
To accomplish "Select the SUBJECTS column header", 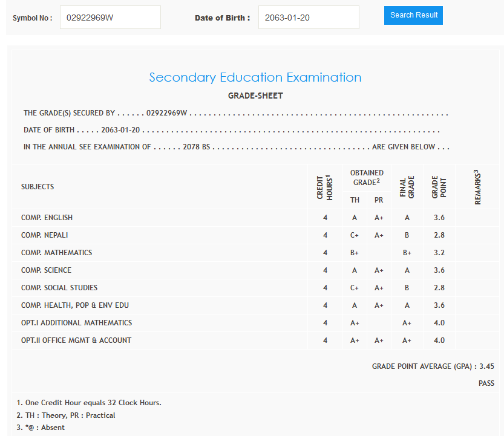I will [x=38, y=187].
